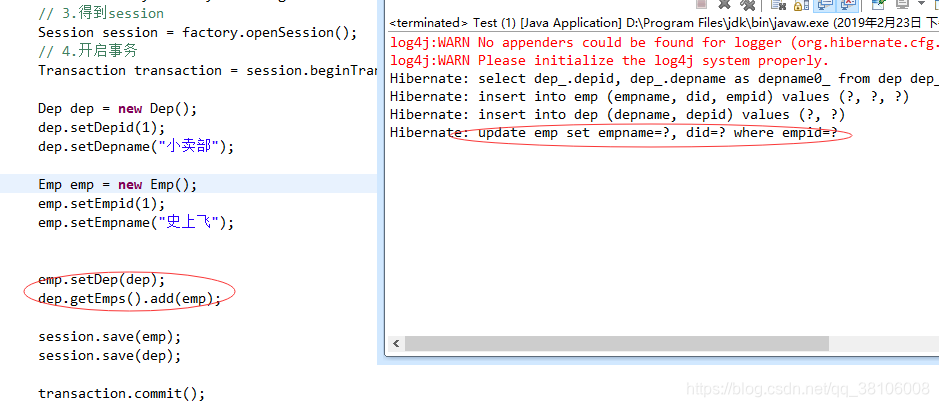Click the Clear Console icon
Screen dimensions: 939x407
[779, 4]
